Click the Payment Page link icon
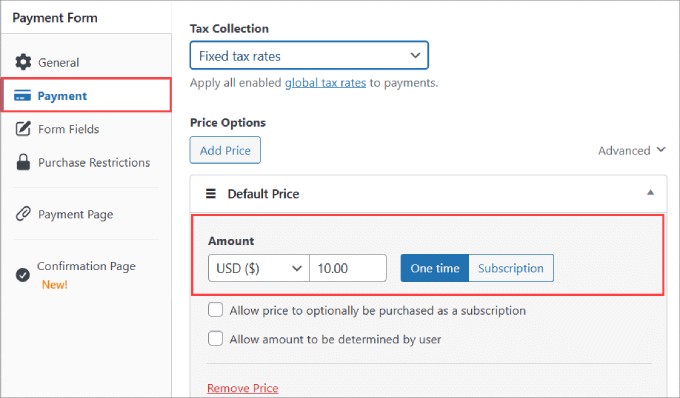 click(23, 214)
